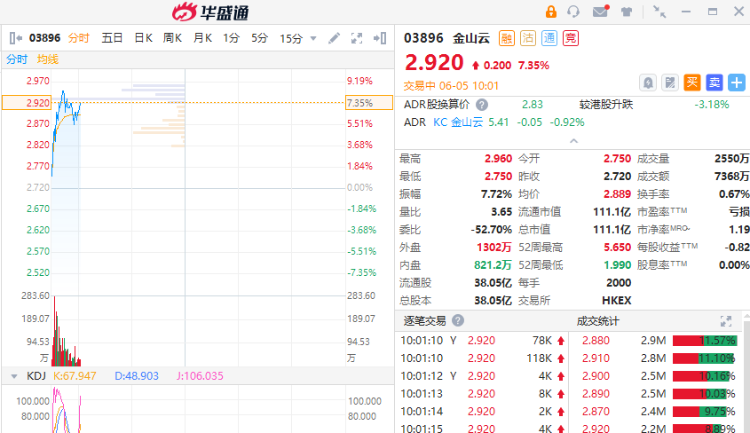
Task: Click the 成交量 2550万 value
Action: (732, 158)
